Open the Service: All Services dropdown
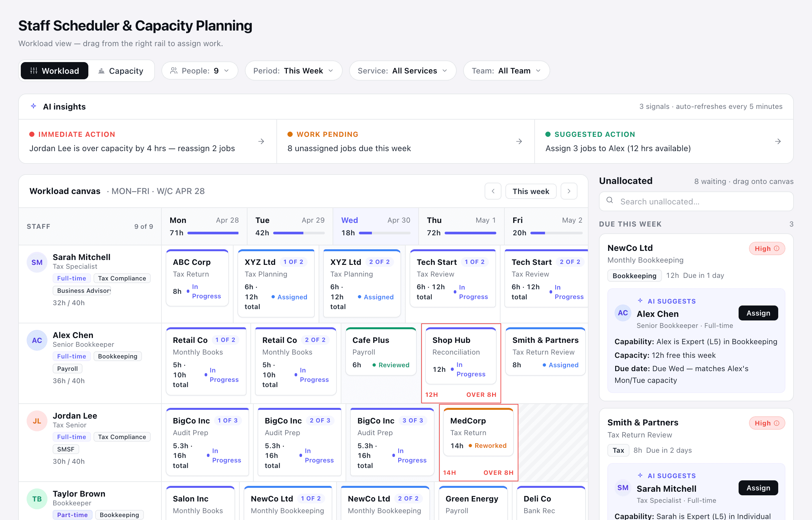Viewport: 812px width, 520px height. point(403,71)
